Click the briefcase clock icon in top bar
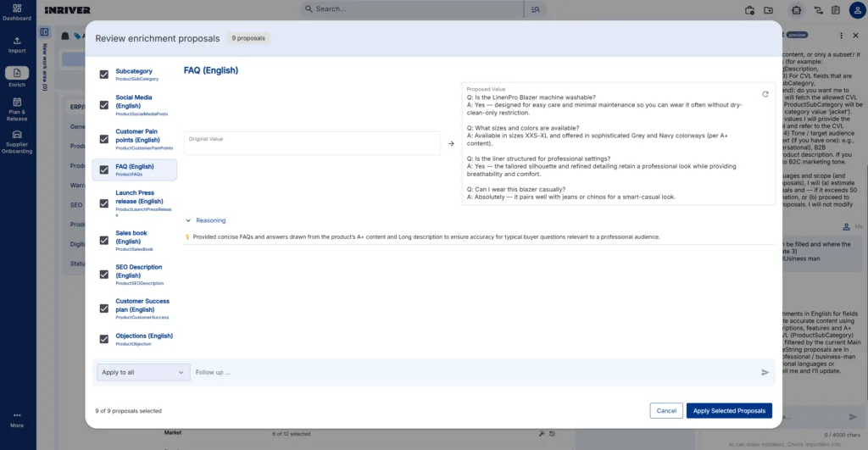Viewport: 868px width, 450px height. click(749, 10)
